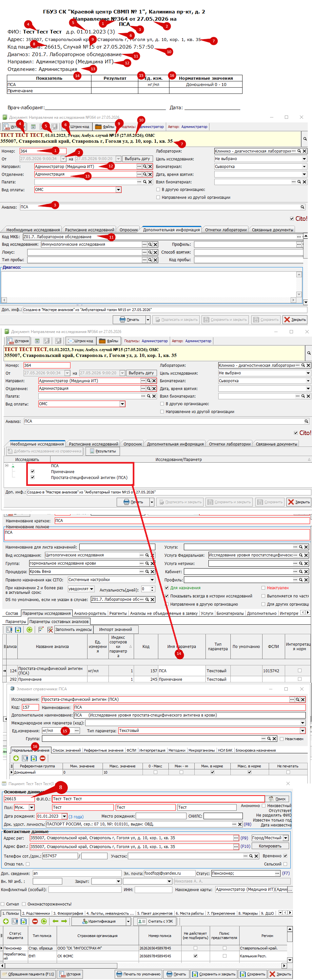Click Результаты button
Screen dimensions: 312x980
[103, 451]
